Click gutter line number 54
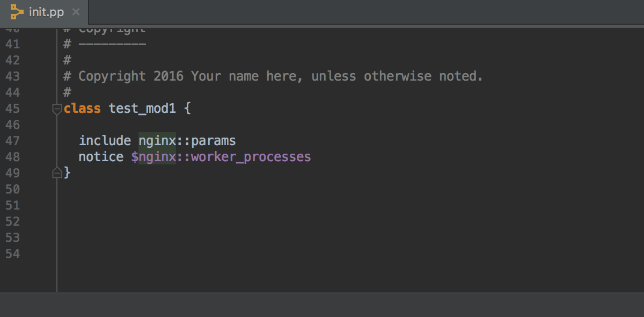 12,254
